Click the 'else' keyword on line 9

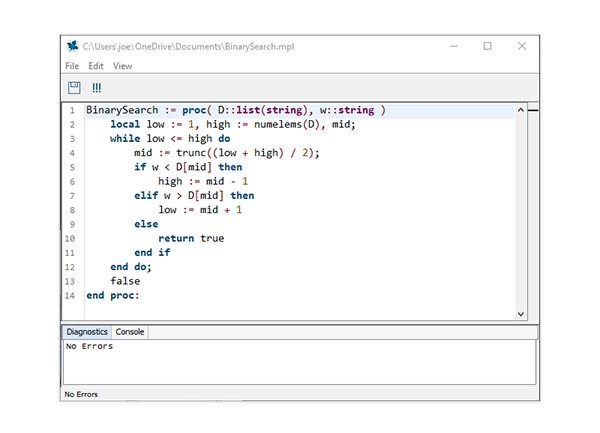(146, 224)
